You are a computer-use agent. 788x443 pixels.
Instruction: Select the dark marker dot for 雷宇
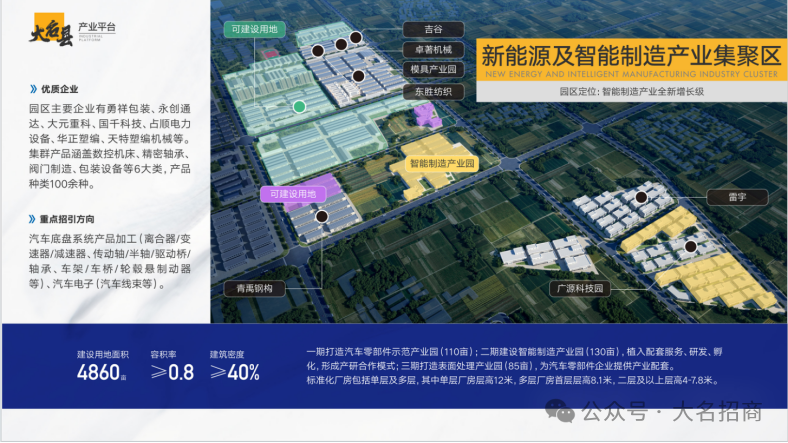tap(641, 198)
